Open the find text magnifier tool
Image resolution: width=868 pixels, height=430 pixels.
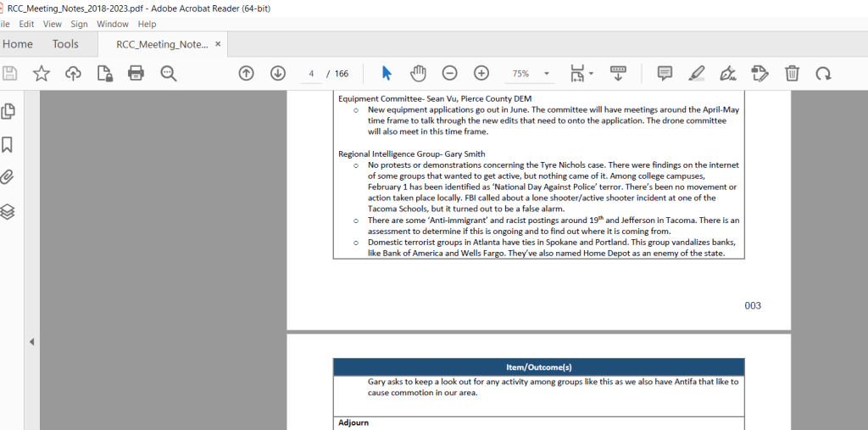point(169,74)
